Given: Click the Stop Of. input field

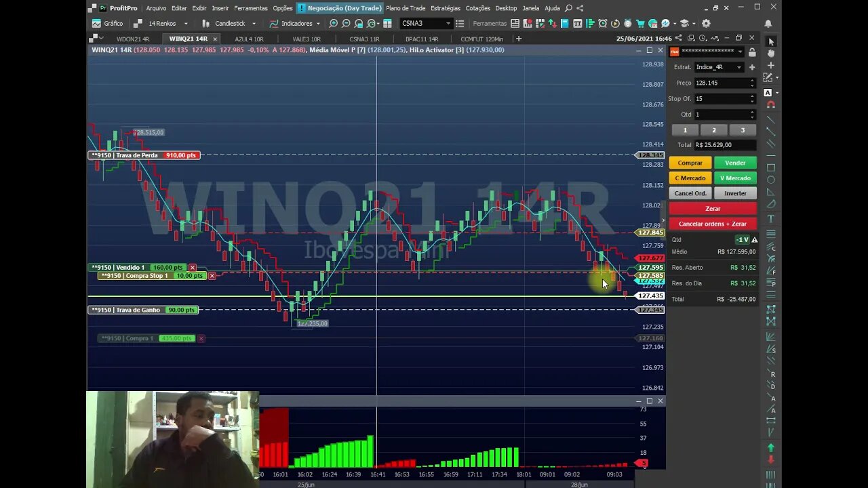Looking at the screenshot, I should pyautogui.click(x=724, y=98).
